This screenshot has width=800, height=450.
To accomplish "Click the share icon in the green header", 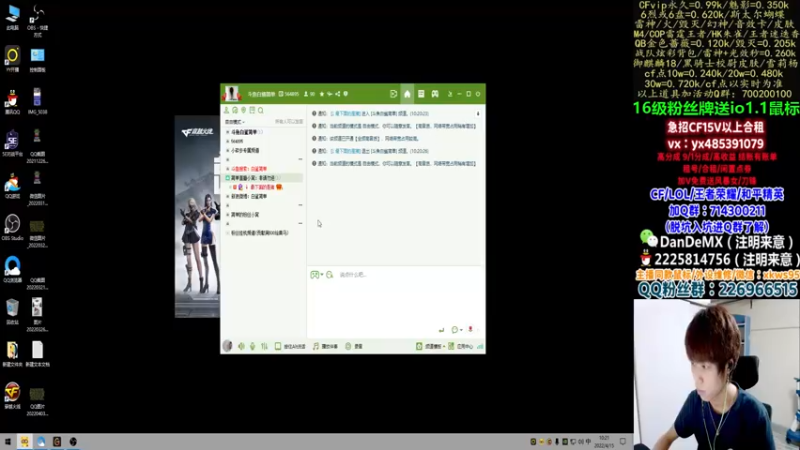I will coord(338,94).
